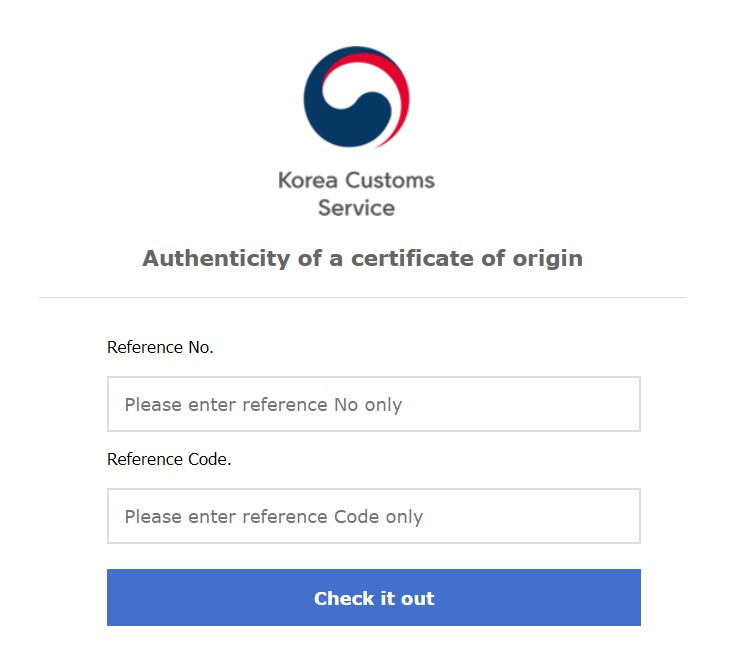Click the Korea Customs Service taegeuk logo

coord(357,97)
